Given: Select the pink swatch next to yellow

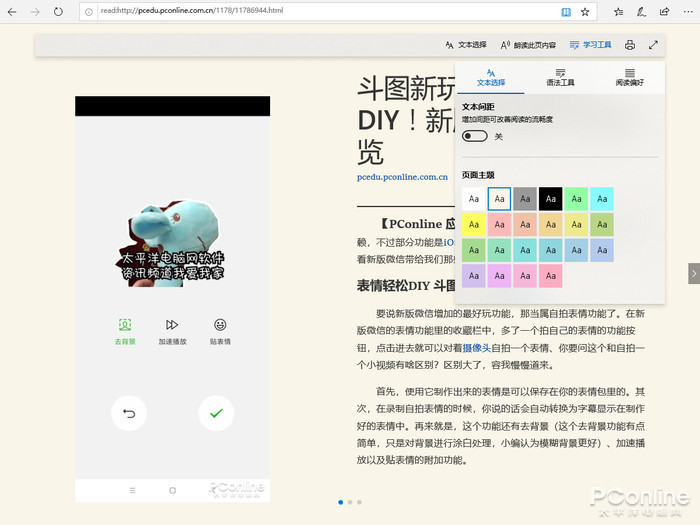Looking at the screenshot, I should click(499, 225).
